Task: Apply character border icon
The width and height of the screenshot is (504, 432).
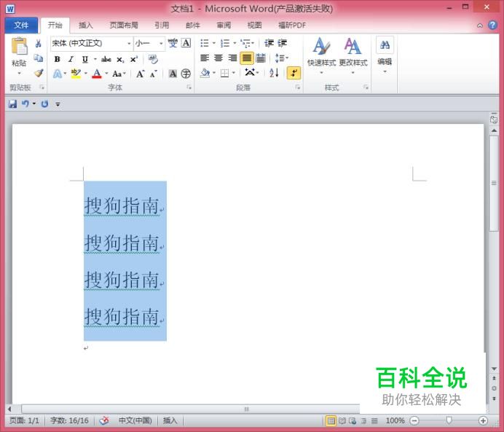Action: (186, 43)
